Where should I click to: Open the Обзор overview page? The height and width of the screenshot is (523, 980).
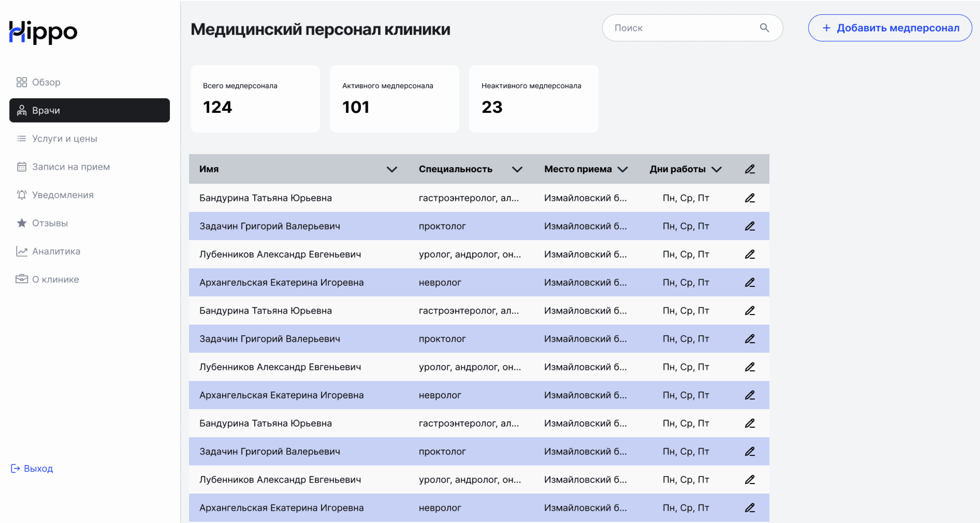46,82
